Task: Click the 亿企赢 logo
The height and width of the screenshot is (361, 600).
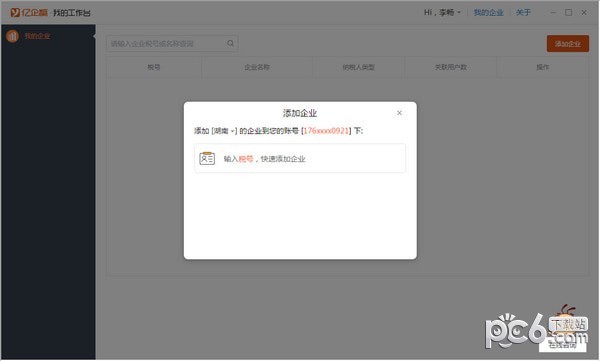Action: (29, 13)
